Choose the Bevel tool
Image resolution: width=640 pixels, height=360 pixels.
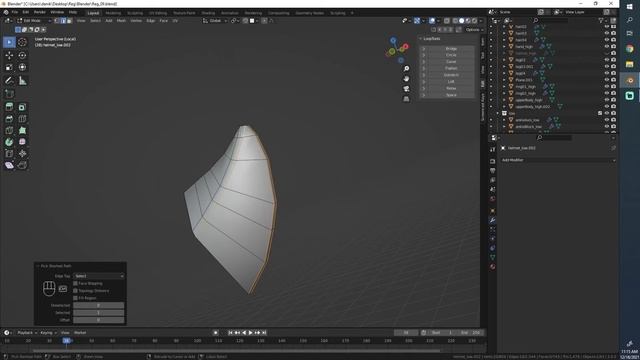[x=9, y=119]
